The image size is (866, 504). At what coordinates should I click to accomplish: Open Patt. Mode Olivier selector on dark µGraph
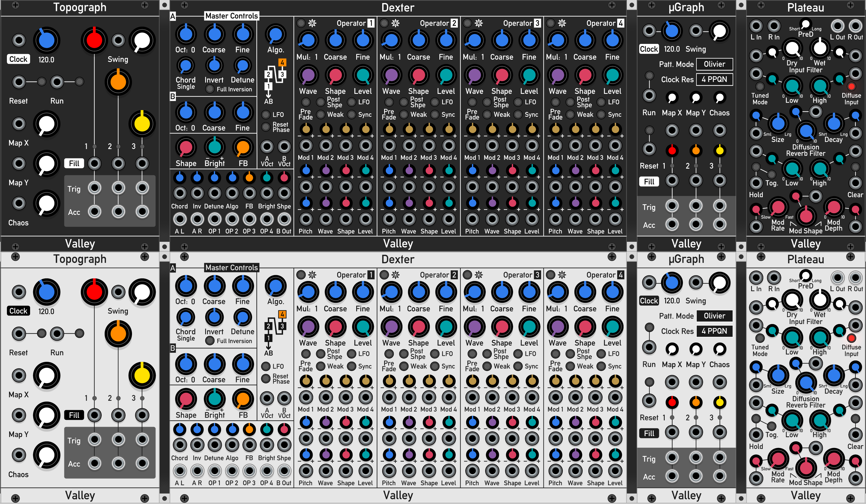pos(714,64)
